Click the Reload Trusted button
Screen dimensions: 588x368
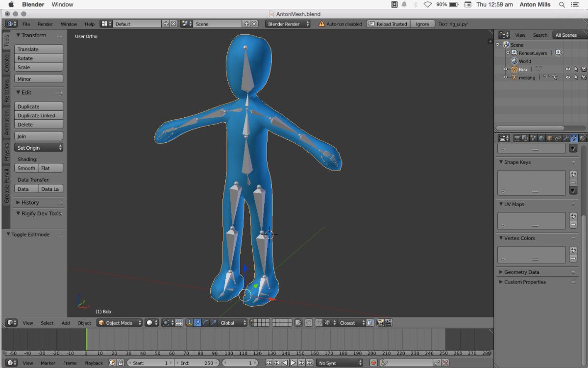coord(388,24)
